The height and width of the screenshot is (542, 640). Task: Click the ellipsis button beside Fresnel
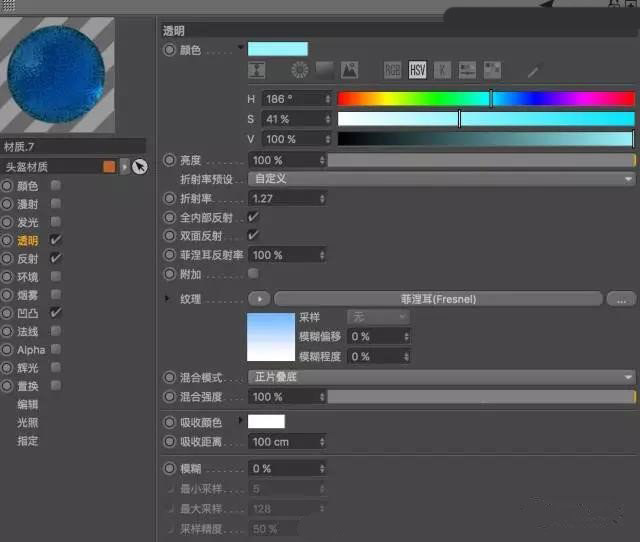tap(621, 299)
